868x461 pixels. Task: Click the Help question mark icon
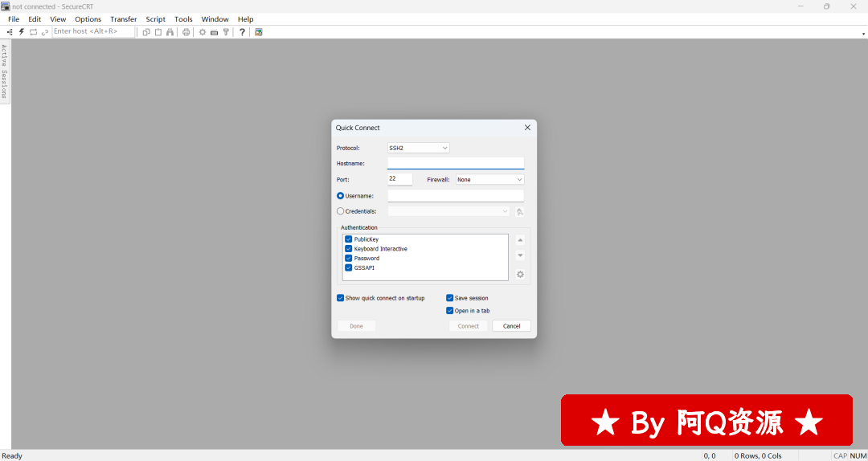(x=242, y=32)
